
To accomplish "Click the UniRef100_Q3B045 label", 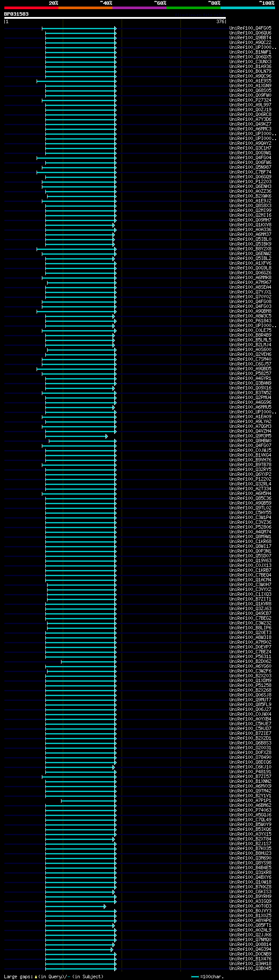I will tap(250, 968).
